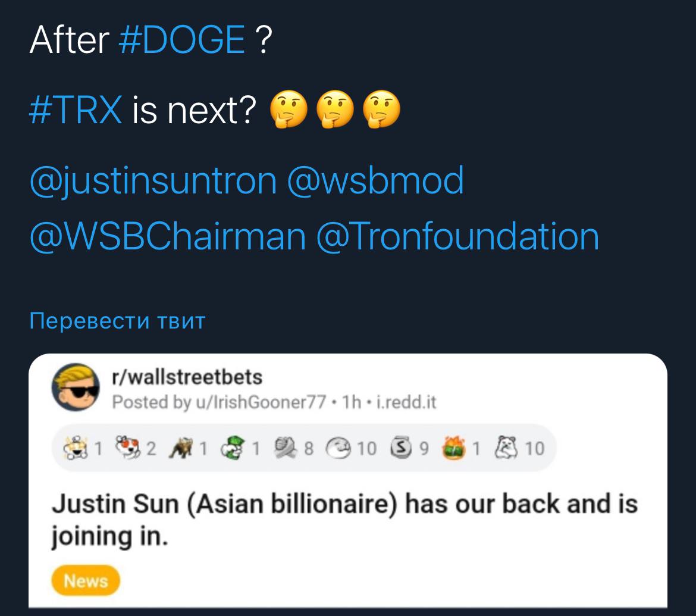Viewport: 696px width, 616px height.
Task: Click the red-eyed Snoo award with count 2
Action: 128,448
